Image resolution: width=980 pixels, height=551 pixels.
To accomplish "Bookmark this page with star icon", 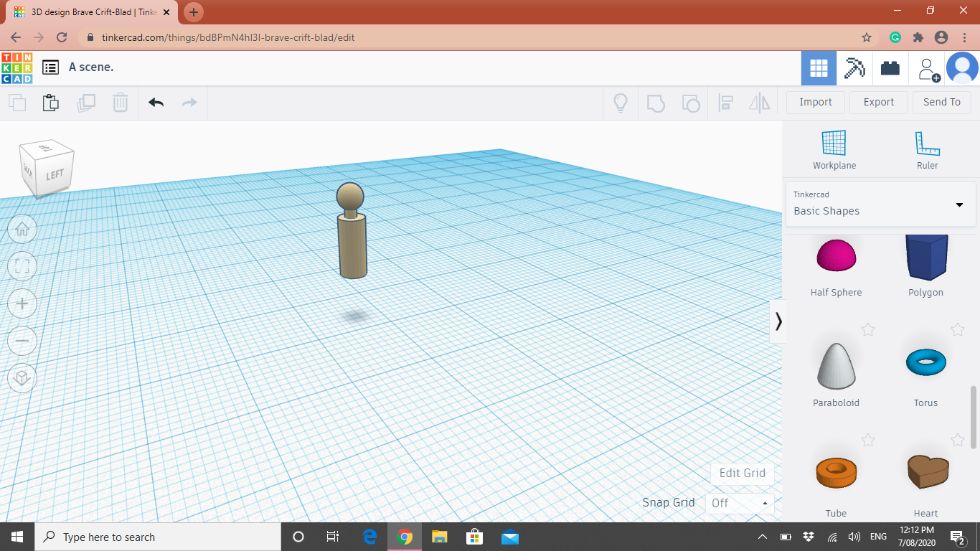I will click(x=867, y=37).
